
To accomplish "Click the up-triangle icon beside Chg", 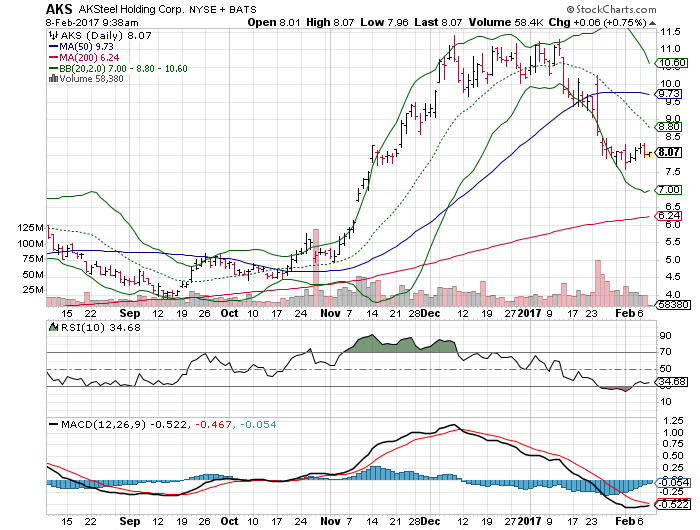I will (x=652, y=23).
